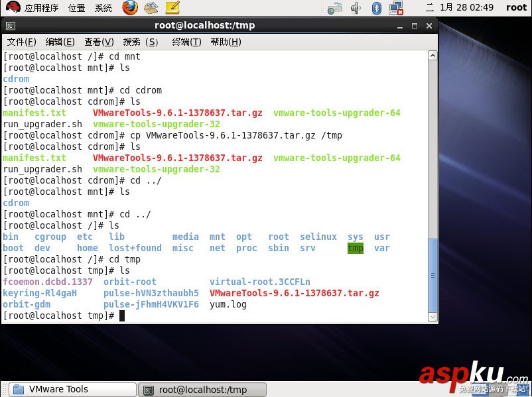
Task: Open the 应用程序 menu in the top panel
Action: tap(41, 7)
